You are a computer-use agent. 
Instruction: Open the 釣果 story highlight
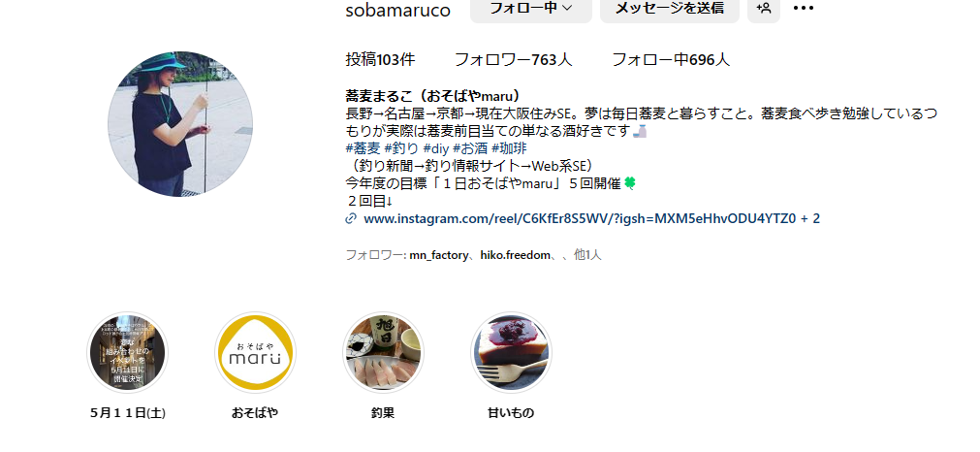point(383,353)
